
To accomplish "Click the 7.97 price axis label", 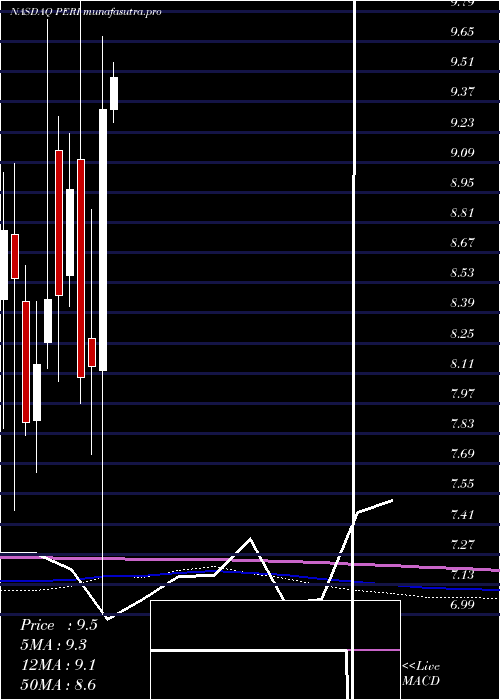I will pos(462,394).
